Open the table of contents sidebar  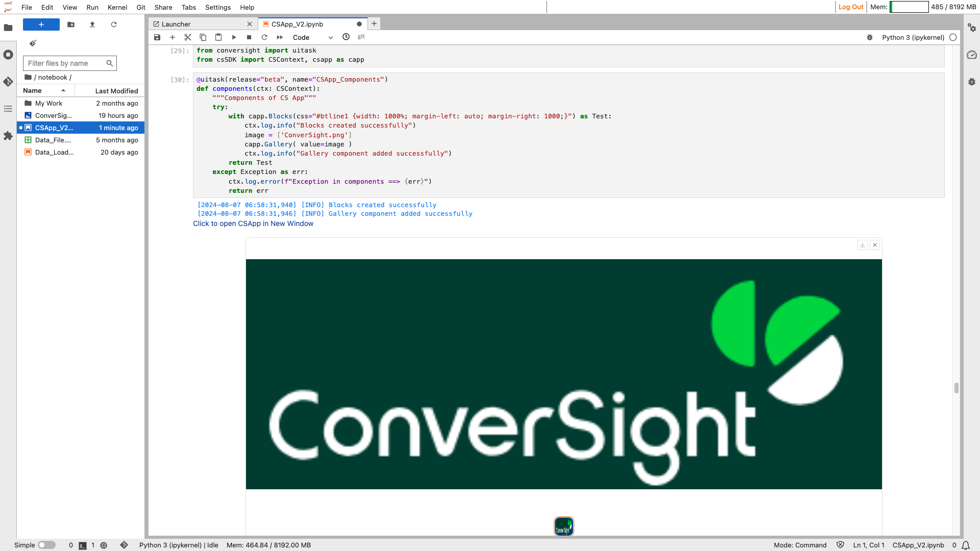(8, 109)
